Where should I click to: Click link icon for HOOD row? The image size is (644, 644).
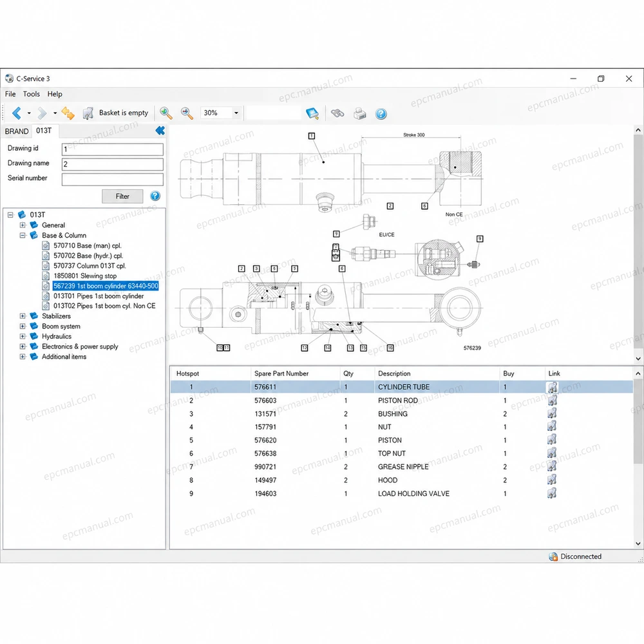pyautogui.click(x=552, y=479)
